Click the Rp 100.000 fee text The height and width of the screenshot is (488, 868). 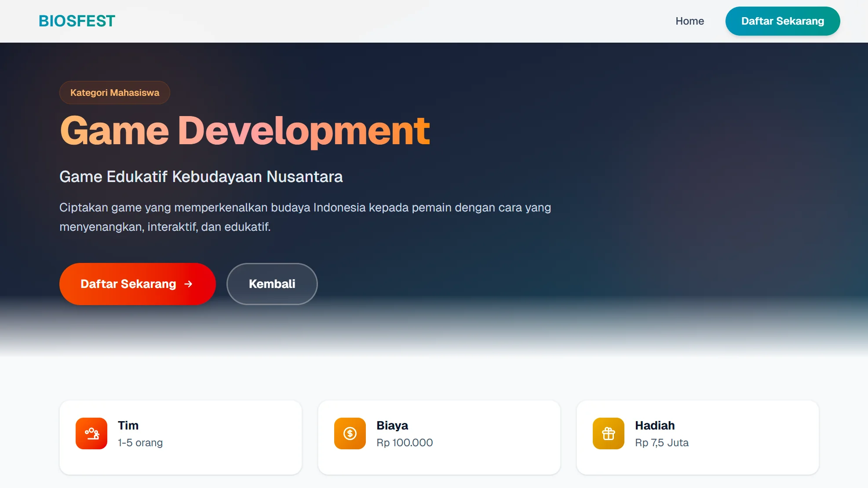405,443
